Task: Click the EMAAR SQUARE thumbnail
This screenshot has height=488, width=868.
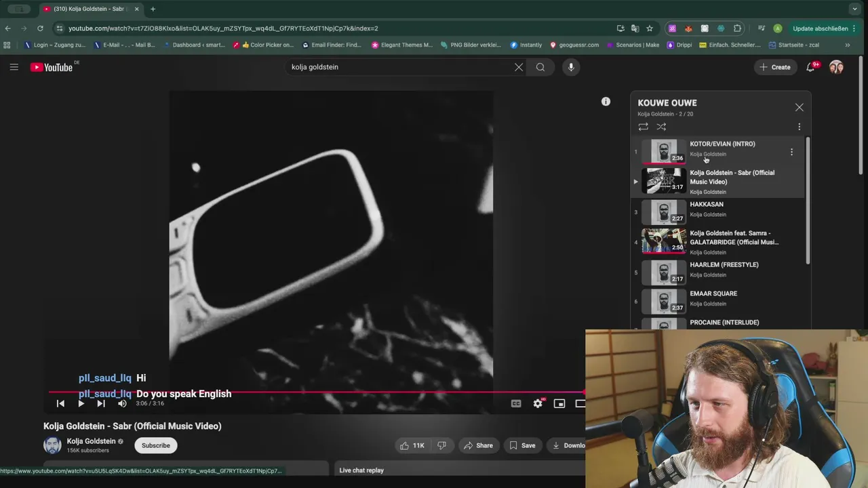Action: point(664,301)
